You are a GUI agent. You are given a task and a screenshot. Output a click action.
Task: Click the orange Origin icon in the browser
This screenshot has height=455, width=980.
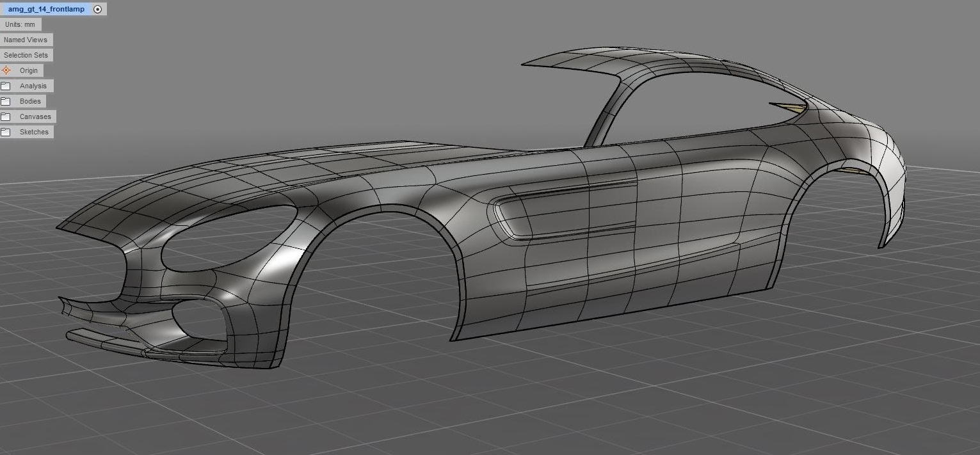click(6, 70)
